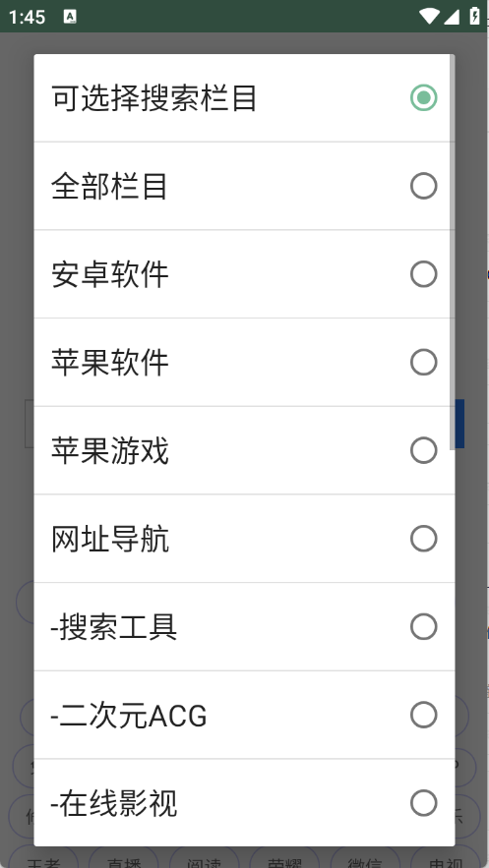Select the 可选择搜索栏目 radio button
Screen dimensions: 489x868
pyautogui.click(x=424, y=98)
